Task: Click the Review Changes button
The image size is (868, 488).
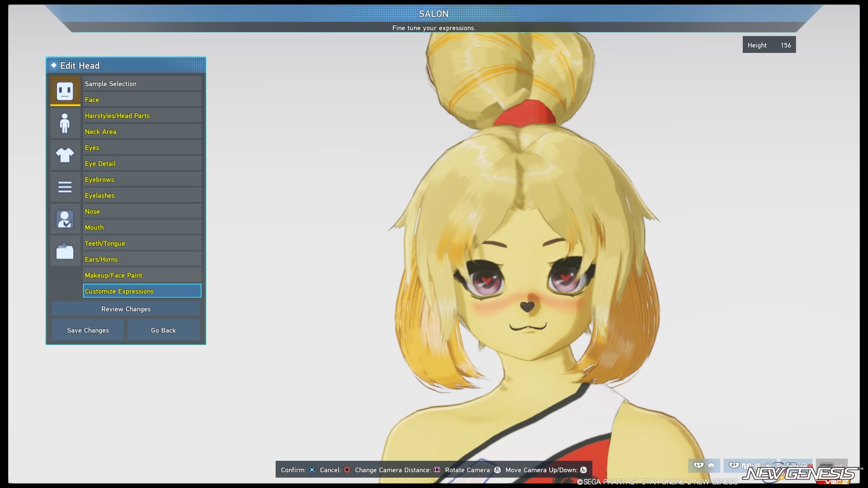Action: [126, 309]
